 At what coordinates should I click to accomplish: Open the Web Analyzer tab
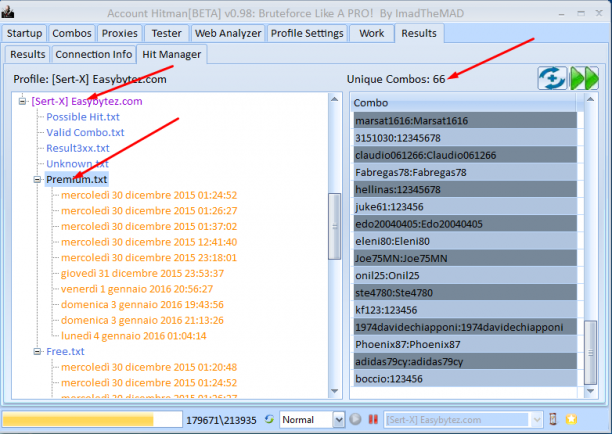coord(228,34)
